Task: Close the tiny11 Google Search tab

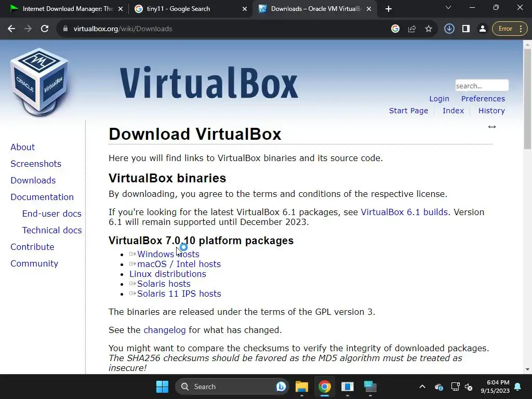Action: (245, 9)
